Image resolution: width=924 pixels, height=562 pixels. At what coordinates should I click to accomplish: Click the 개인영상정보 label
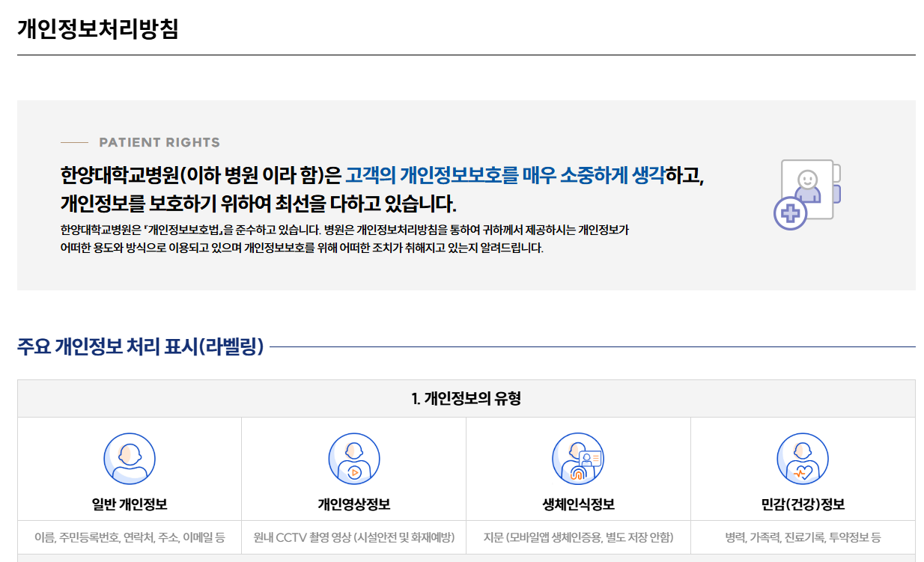coord(354,504)
